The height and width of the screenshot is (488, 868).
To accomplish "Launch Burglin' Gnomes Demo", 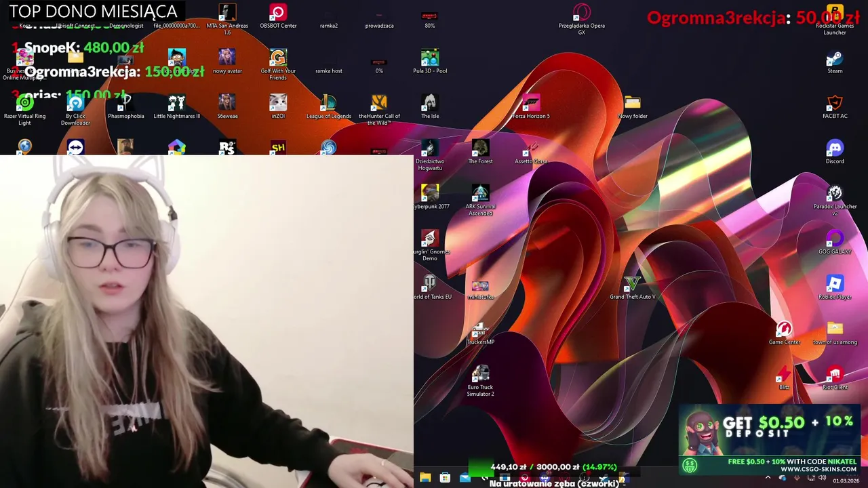I will click(x=431, y=245).
